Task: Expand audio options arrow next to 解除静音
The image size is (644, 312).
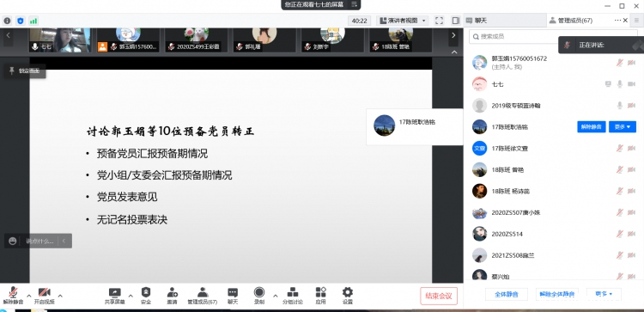Action: (x=28, y=296)
